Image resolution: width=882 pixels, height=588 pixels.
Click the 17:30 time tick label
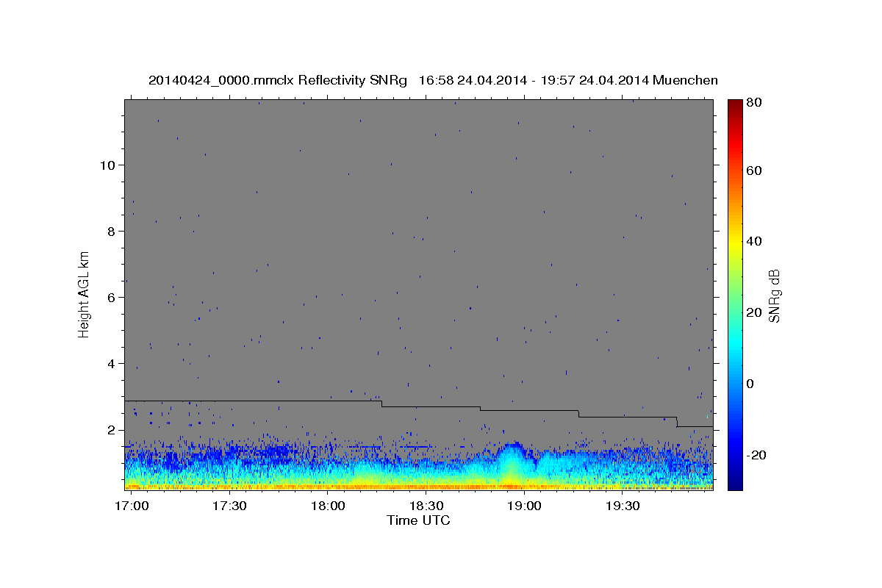tap(230, 506)
